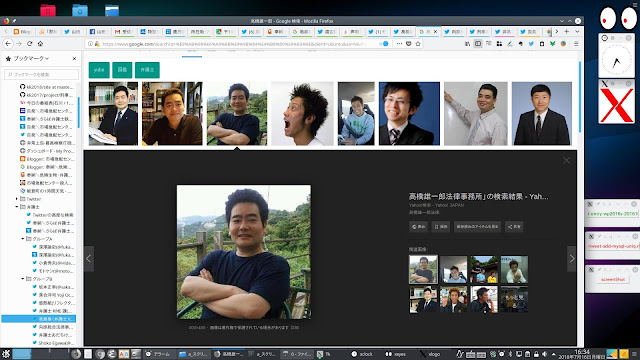The width and height of the screenshot is (640, 360).
Task: Open the pink folder on the desktop
Action: point(48,10)
